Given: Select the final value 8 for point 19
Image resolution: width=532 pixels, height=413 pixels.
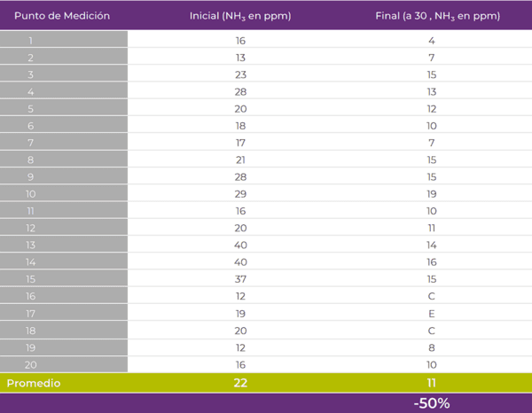Looking at the screenshot, I should [x=432, y=347].
